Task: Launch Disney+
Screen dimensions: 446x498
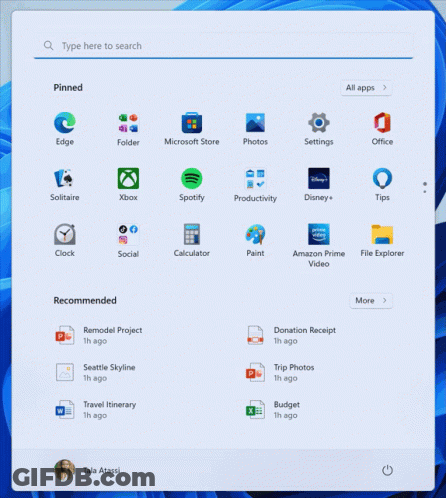Action: pos(319,185)
